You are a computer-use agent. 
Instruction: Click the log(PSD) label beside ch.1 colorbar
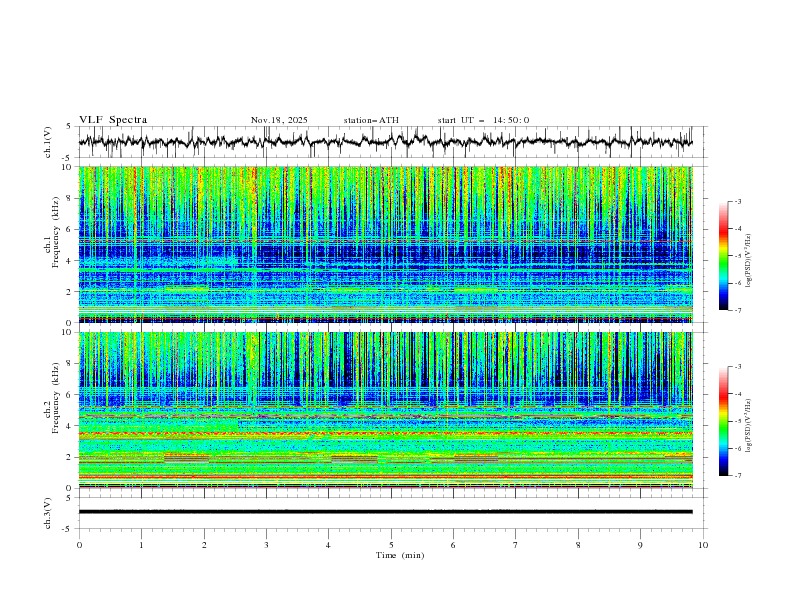[x=748, y=260]
